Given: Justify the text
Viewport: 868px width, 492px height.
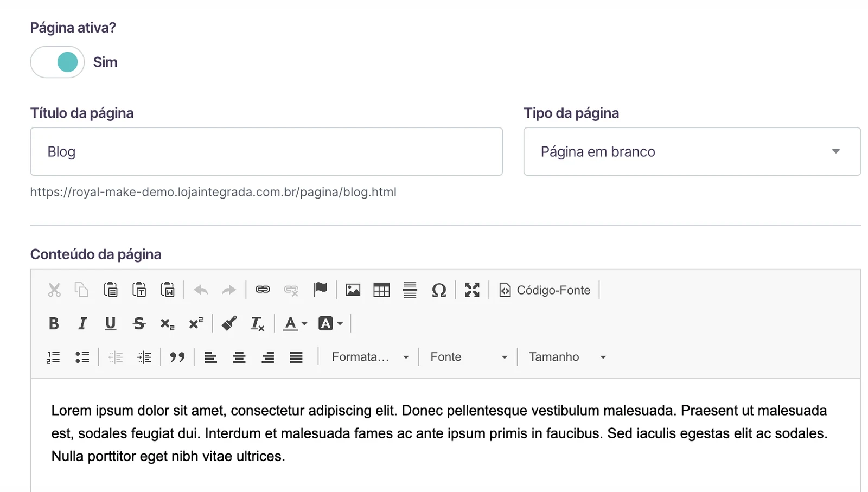Looking at the screenshot, I should click(x=296, y=357).
